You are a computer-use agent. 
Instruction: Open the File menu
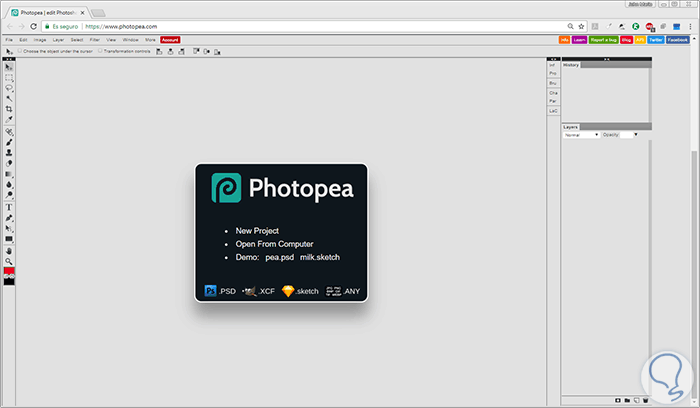(9, 40)
